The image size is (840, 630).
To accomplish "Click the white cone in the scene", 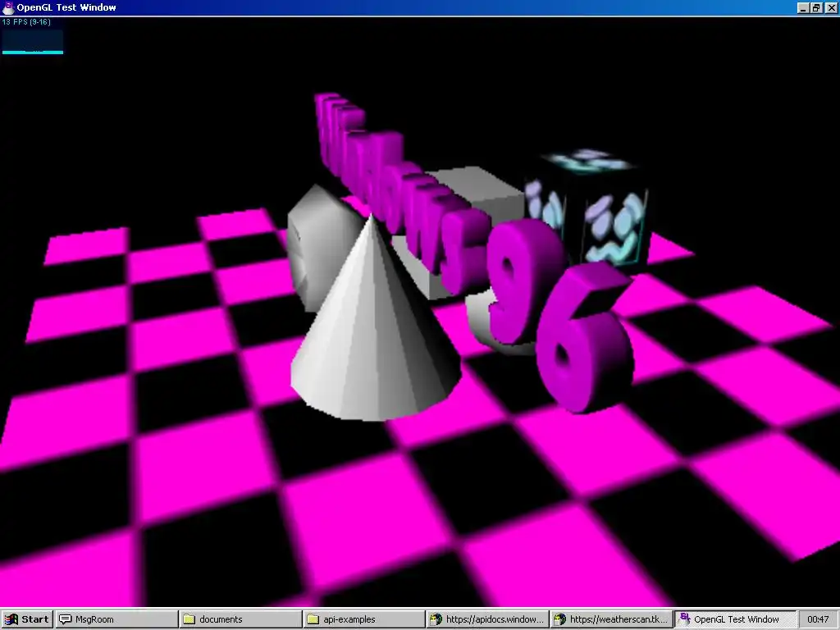I will (373, 332).
